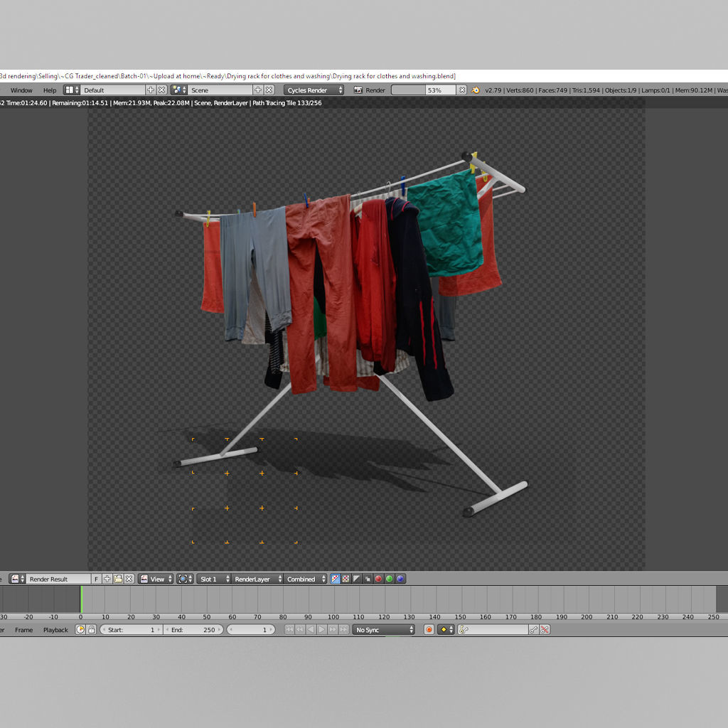Click the green current frame marker
The height and width of the screenshot is (728, 728).
point(81,599)
